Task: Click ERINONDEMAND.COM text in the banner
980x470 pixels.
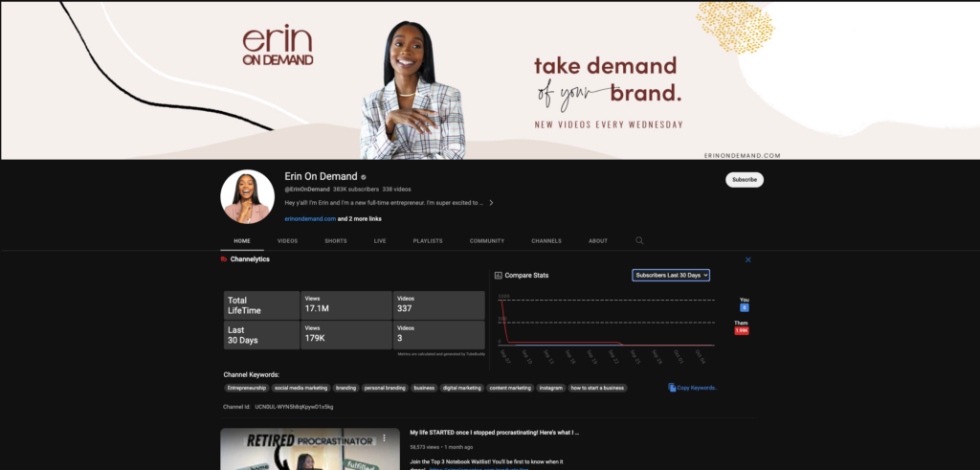Action: (x=742, y=156)
